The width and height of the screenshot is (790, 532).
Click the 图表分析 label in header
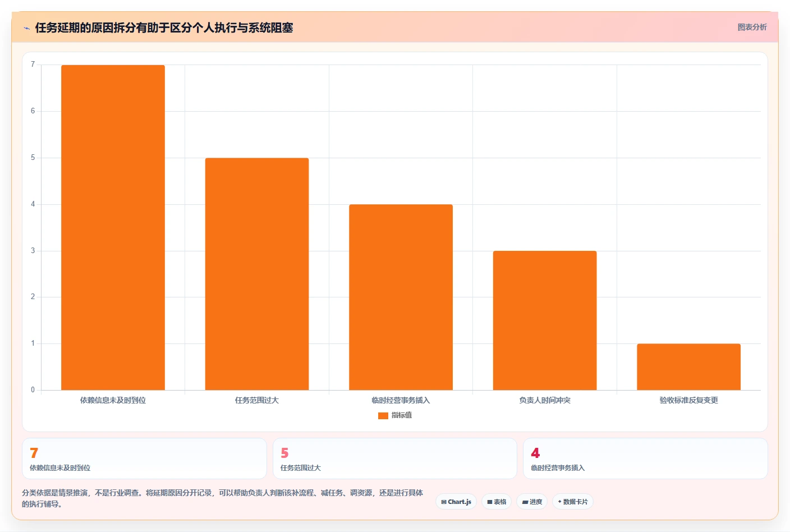(752, 27)
